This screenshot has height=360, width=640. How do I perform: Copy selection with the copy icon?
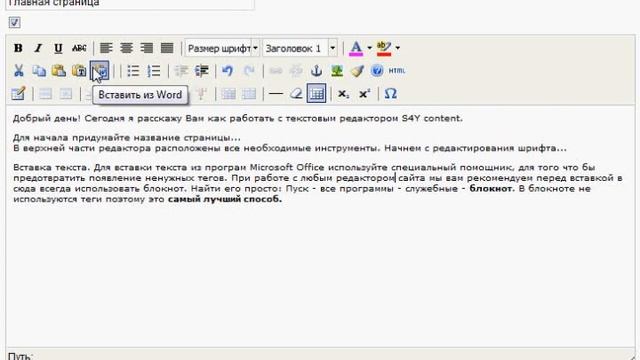[x=39, y=71]
